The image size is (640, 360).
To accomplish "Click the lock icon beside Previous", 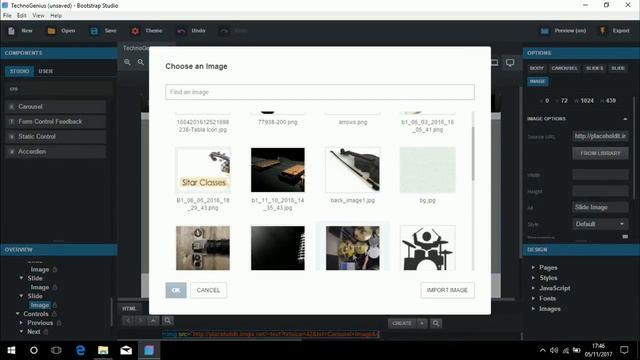I will click(x=59, y=323).
